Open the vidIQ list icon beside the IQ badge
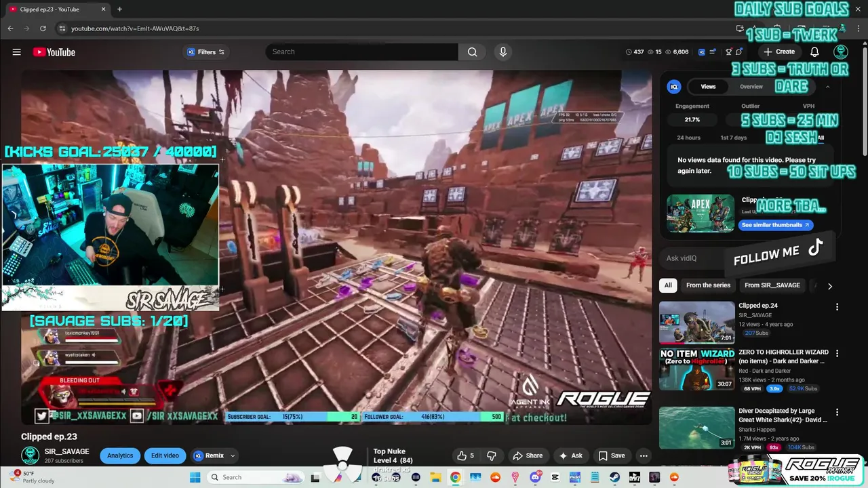Screen dimensions: 868x488 point(712,52)
